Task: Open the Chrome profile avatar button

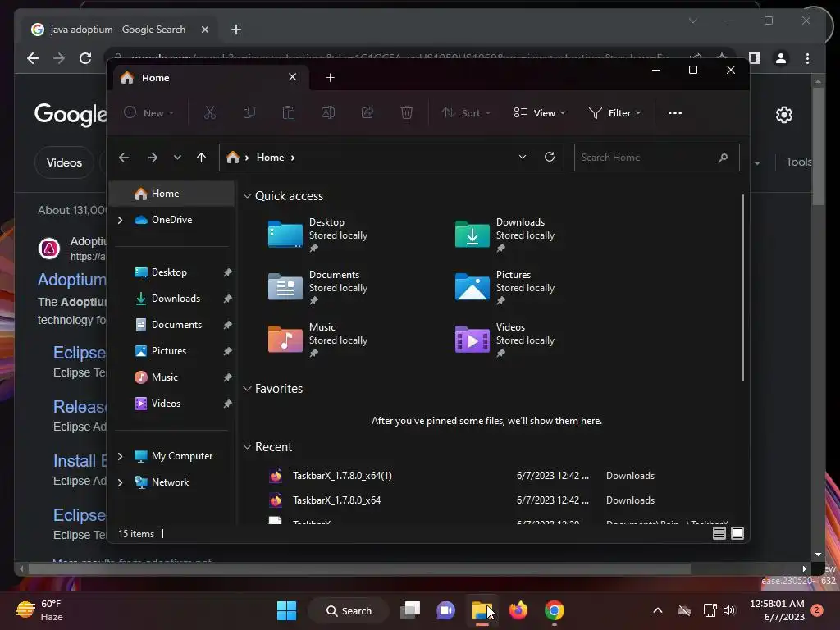Action: (781, 58)
